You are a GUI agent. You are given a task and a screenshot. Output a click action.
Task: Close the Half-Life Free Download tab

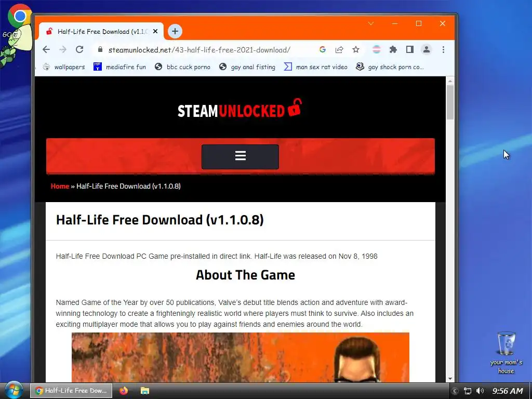coord(155,31)
